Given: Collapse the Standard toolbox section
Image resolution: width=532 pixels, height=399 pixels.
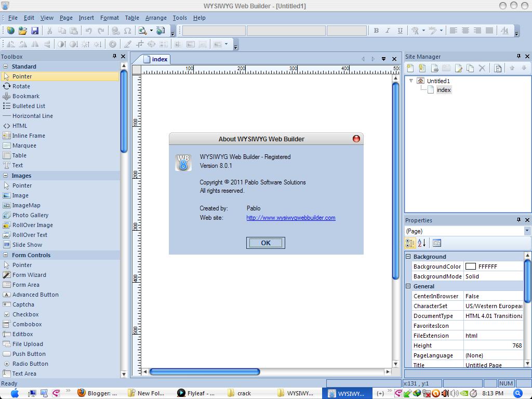Looking at the screenshot, I should click(x=5, y=66).
